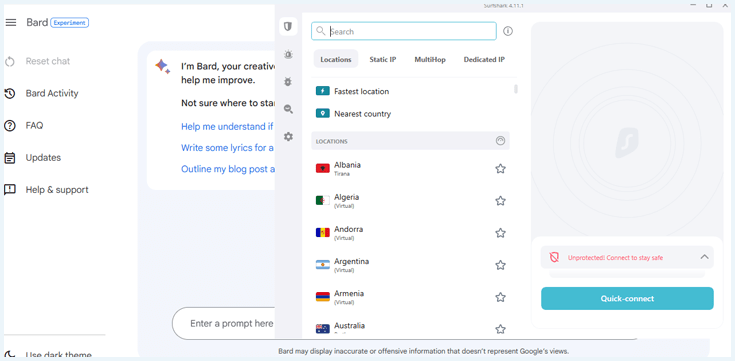Favorite Armenia with its star
735x361 pixels.
coord(500,297)
